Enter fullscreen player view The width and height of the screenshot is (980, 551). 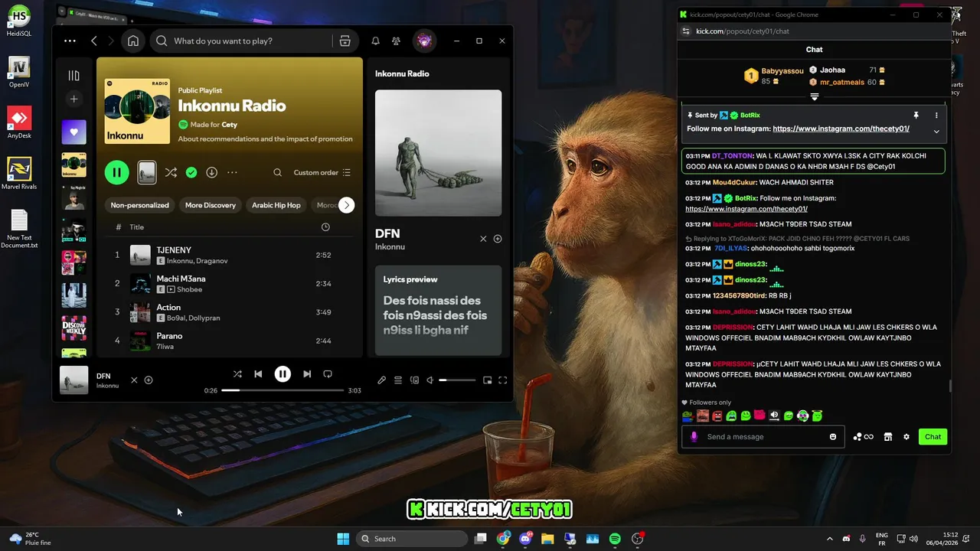point(503,380)
